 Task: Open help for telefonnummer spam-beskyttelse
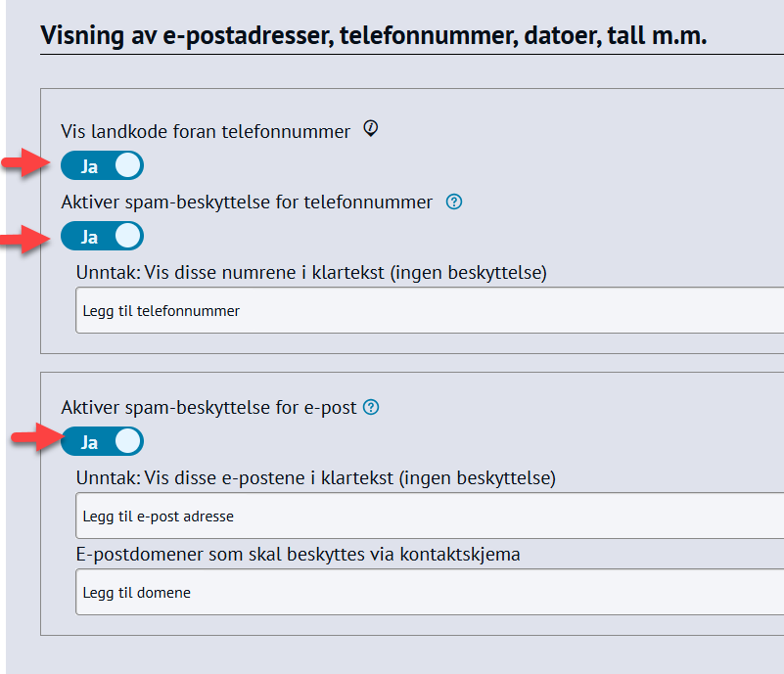[453, 202]
